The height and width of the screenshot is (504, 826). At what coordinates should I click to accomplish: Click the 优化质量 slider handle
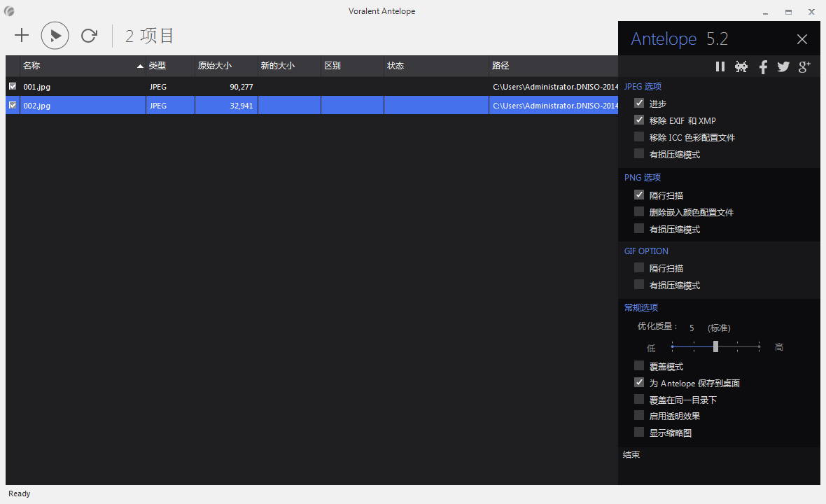coord(715,346)
